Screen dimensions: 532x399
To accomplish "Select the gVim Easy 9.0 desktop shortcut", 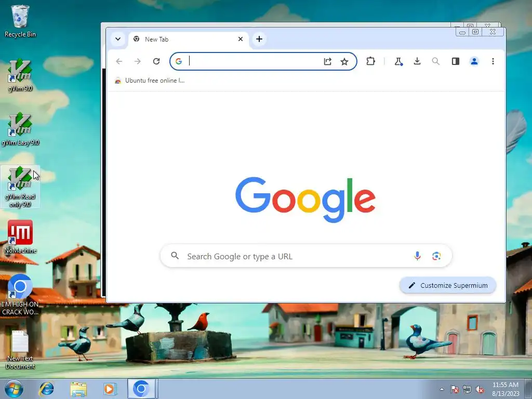I will [20, 129].
